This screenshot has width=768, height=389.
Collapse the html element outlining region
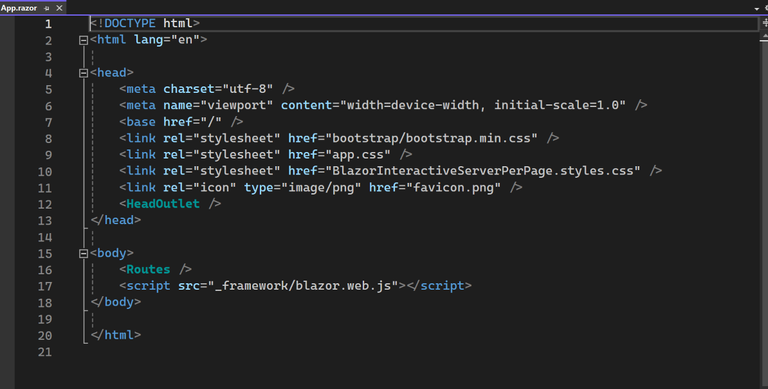(83, 40)
